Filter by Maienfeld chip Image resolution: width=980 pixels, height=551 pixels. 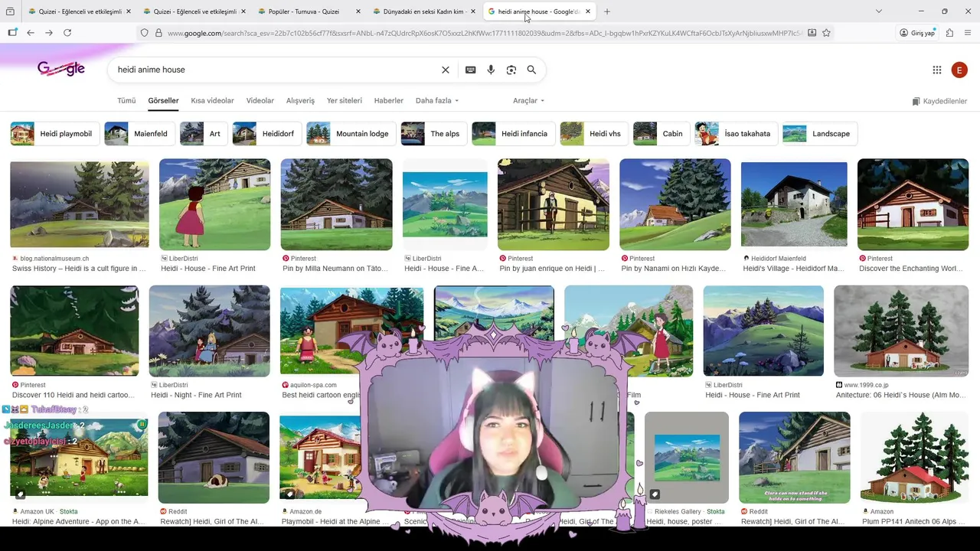[x=139, y=133]
